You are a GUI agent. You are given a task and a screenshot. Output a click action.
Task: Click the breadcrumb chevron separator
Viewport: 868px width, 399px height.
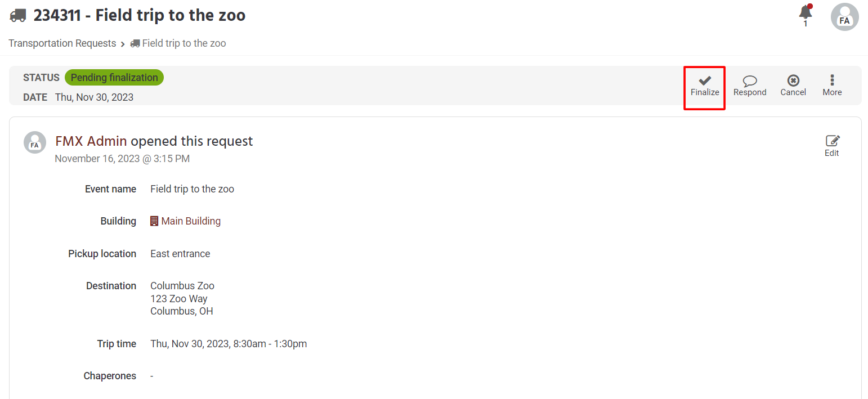click(x=123, y=44)
